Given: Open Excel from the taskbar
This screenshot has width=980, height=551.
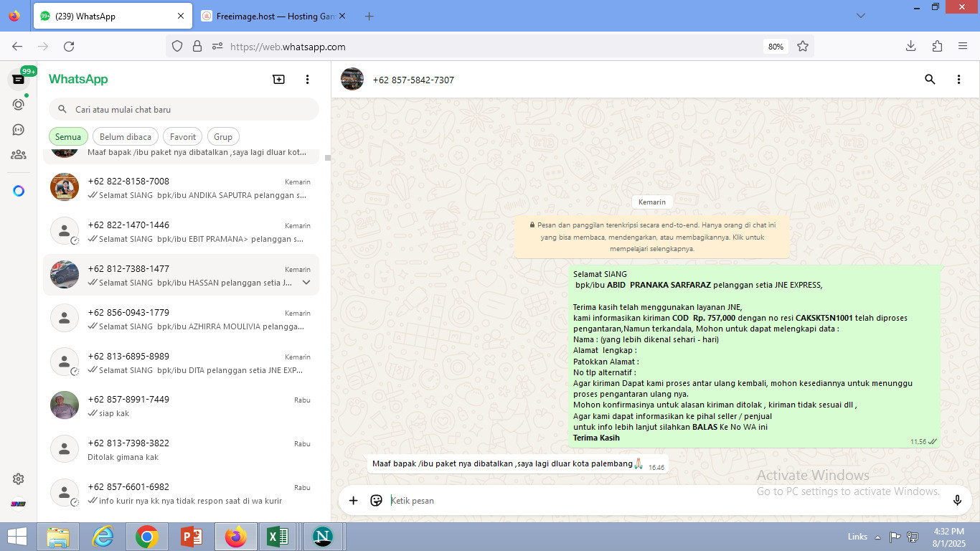Looking at the screenshot, I should tap(278, 537).
